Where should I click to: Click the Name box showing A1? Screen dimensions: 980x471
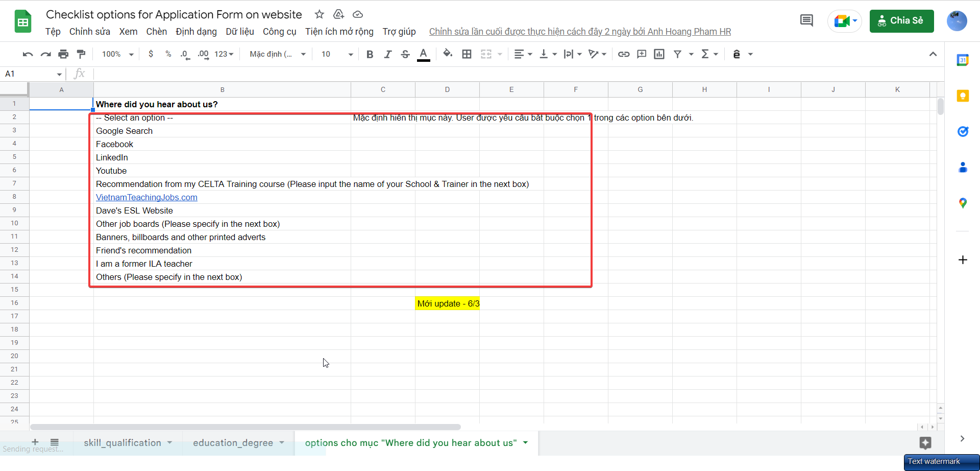point(33,74)
